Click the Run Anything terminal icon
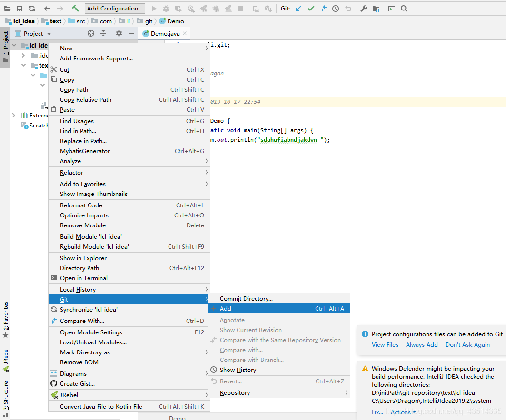Screen dimensions: 506x420 (x=391, y=9)
